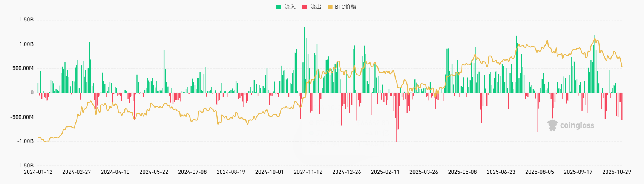The height and width of the screenshot is (184, 644).
Task: Click the coinglass watermark logo icon
Action: click(x=552, y=125)
